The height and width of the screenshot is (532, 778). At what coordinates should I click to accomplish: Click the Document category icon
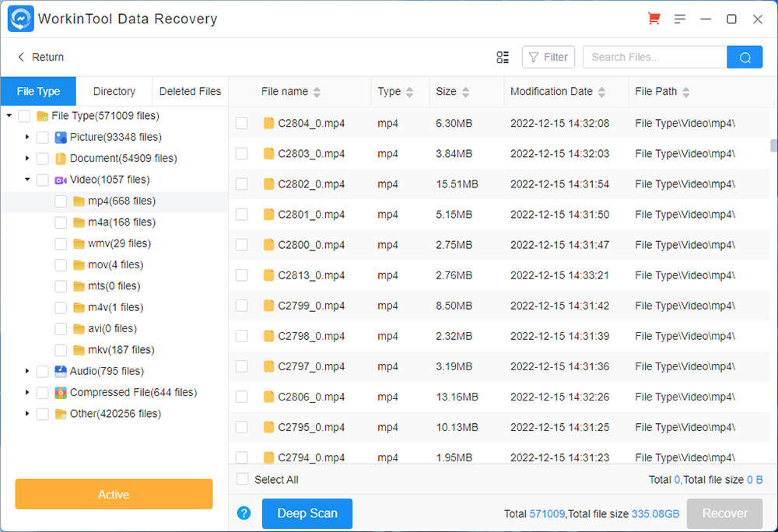pyautogui.click(x=61, y=159)
